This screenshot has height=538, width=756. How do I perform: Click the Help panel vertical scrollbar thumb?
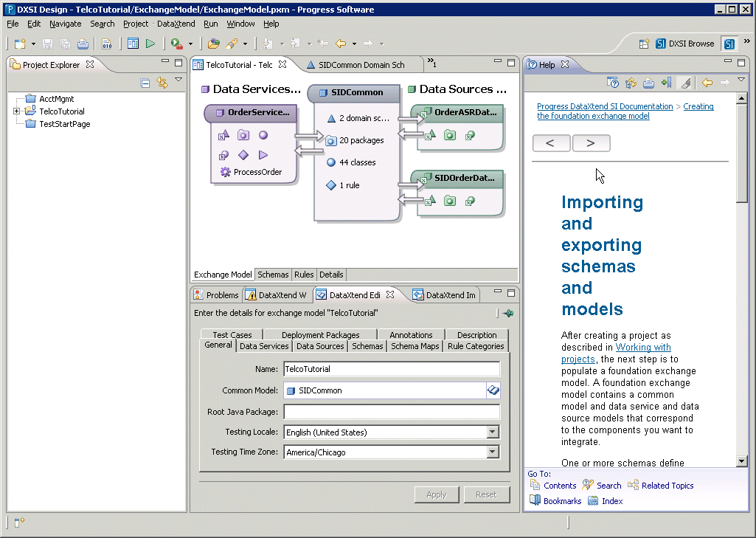[741, 153]
